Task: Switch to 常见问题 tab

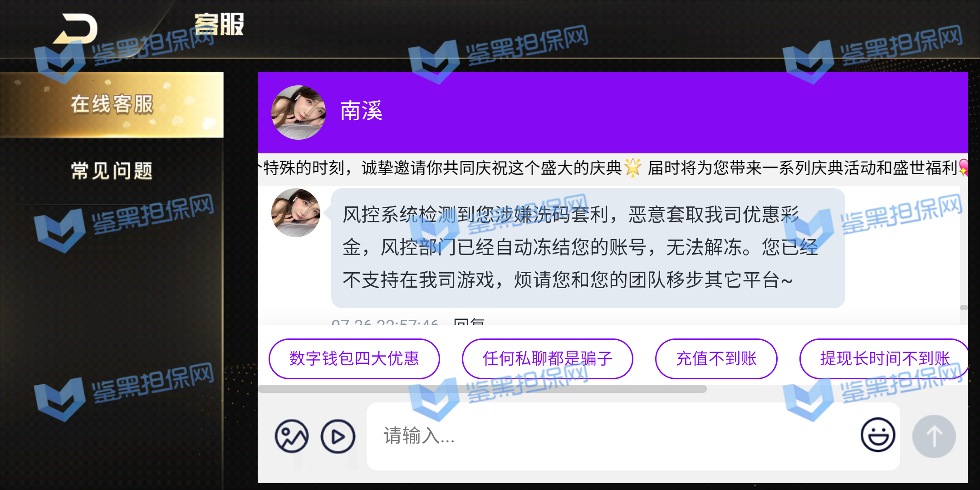Action: [112, 171]
